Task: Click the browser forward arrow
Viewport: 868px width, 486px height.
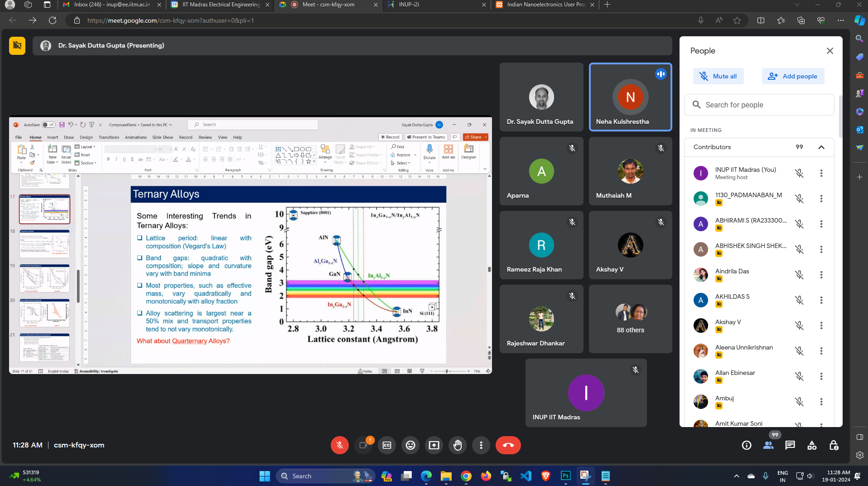Action: tap(33, 20)
